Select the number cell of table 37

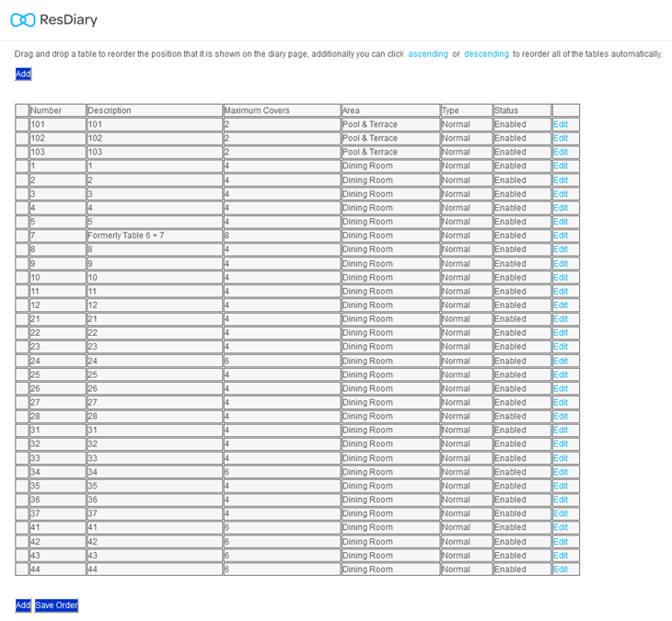pyautogui.click(x=58, y=513)
